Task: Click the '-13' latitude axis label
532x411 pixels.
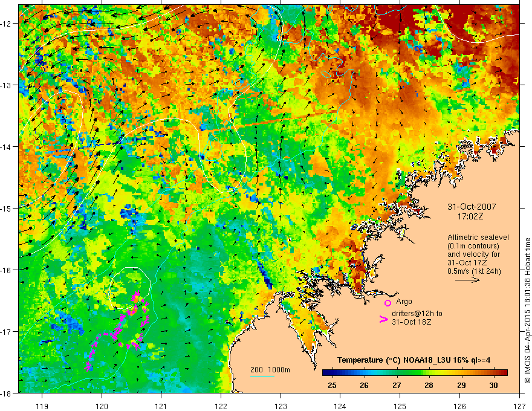Action: (6, 85)
